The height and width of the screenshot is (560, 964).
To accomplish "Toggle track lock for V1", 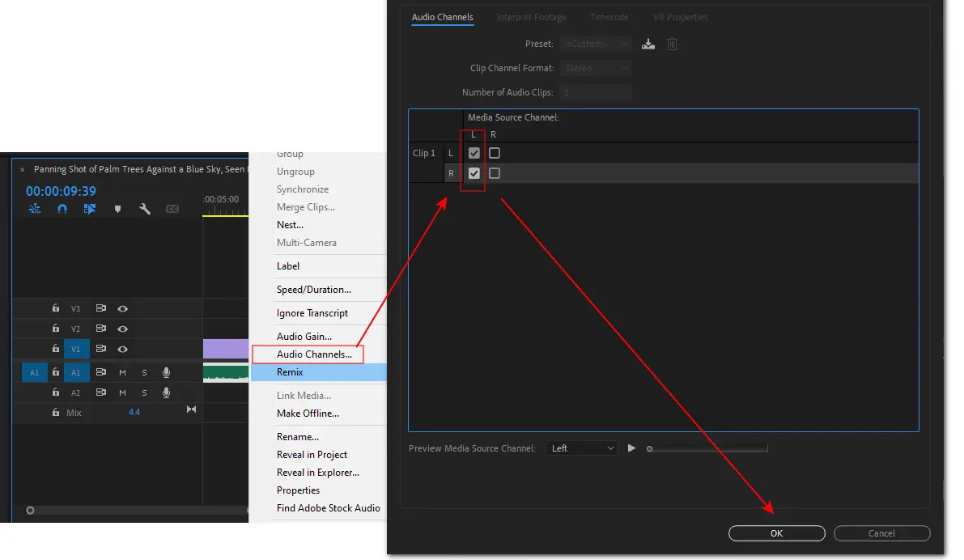I will [x=56, y=349].
